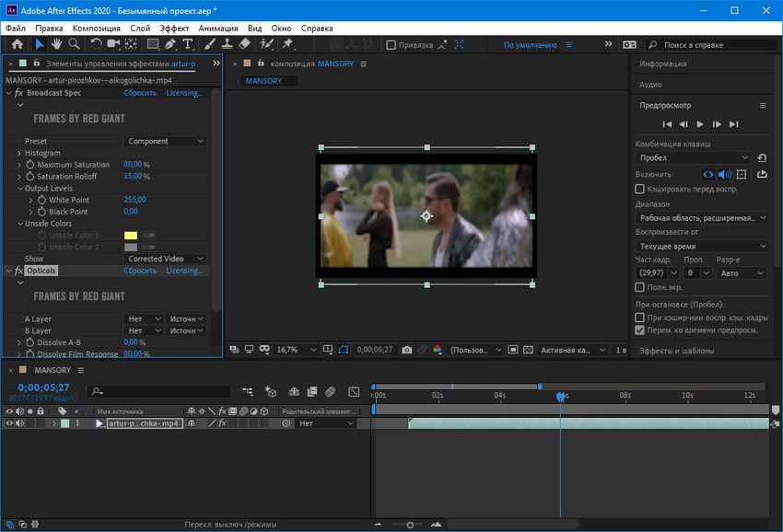Open the Композиция menu
The image size is (783, 532).
(x=96, y=29)
